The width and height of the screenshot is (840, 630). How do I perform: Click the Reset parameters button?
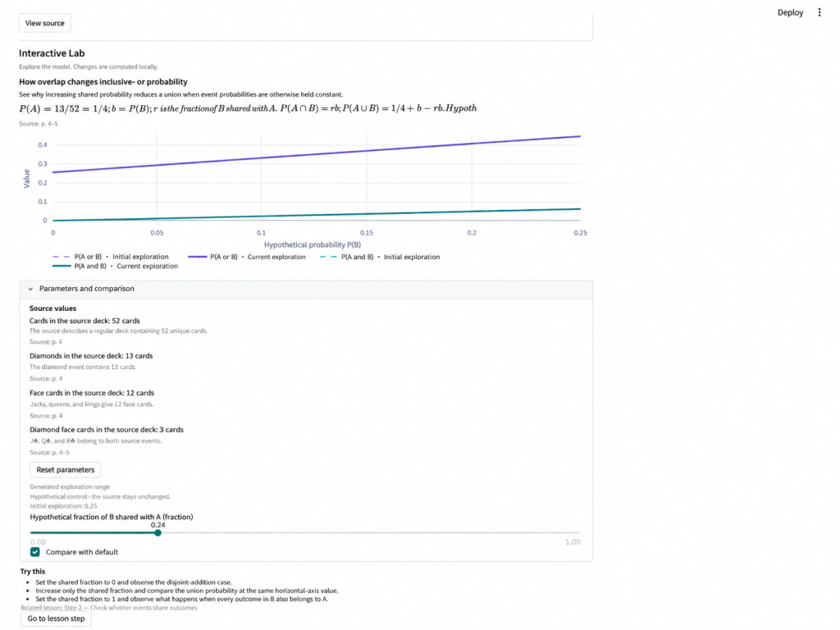click(x=66, y=470)
